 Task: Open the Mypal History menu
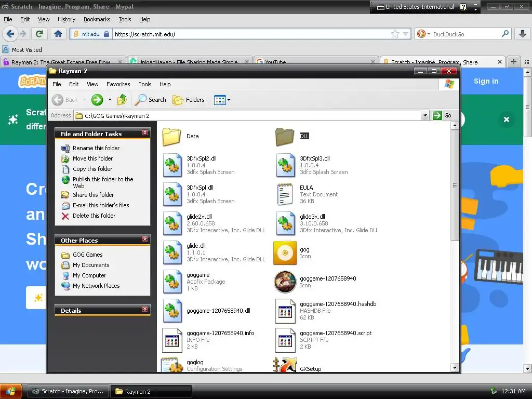[x=66, y=19]
